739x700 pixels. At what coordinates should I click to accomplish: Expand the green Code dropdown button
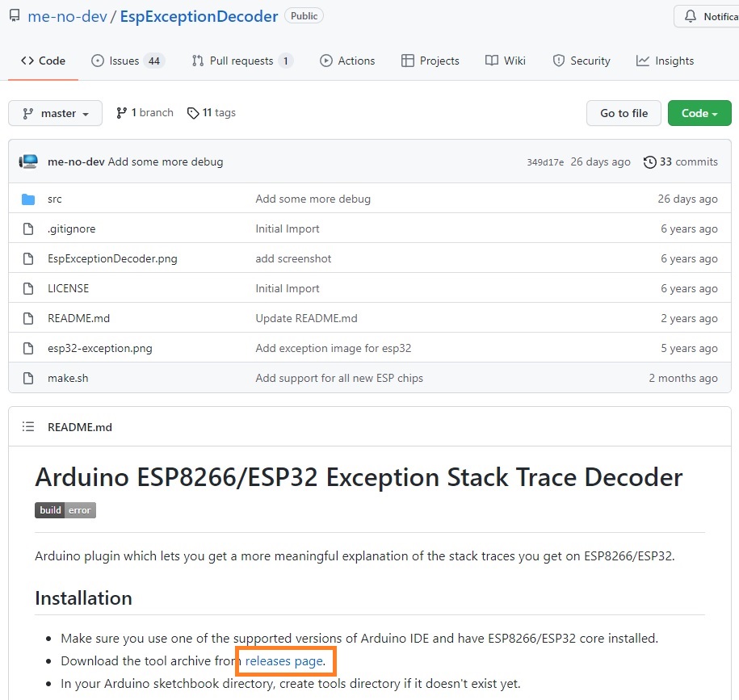pyautogui.click(x=699, y=113)
